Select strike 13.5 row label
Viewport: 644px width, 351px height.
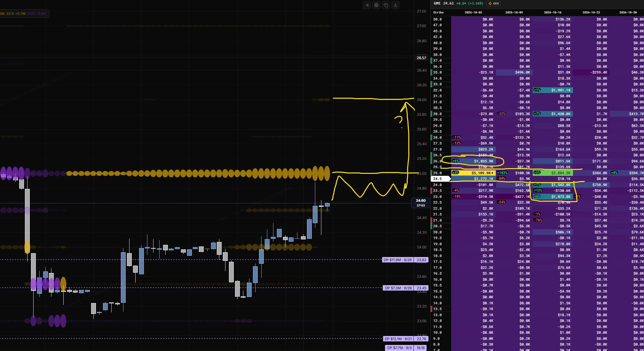click(437, 309)
